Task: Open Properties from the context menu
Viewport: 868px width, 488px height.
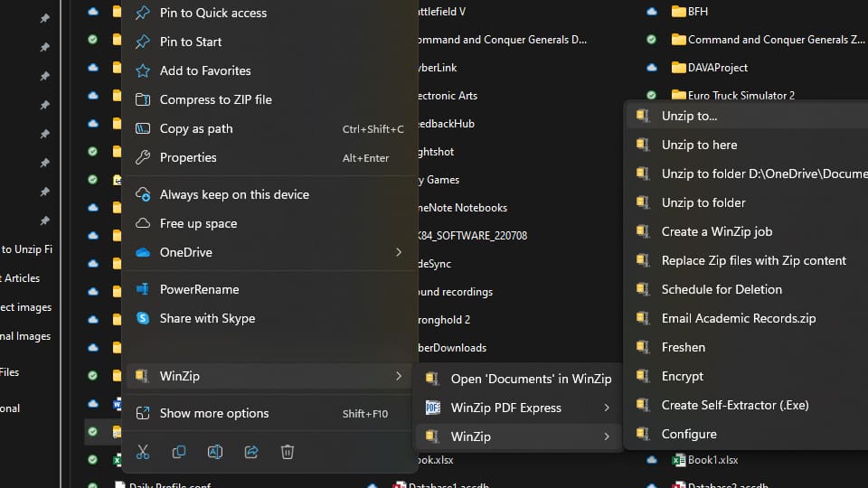Action: tap(269, 157)
